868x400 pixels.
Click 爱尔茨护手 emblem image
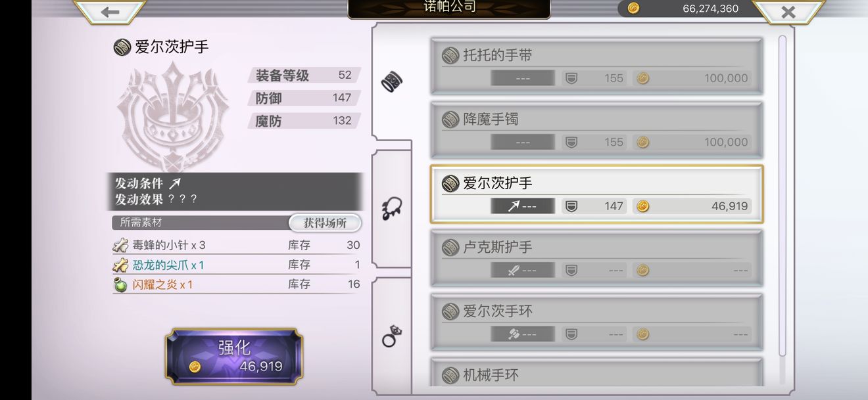point(173,116)
